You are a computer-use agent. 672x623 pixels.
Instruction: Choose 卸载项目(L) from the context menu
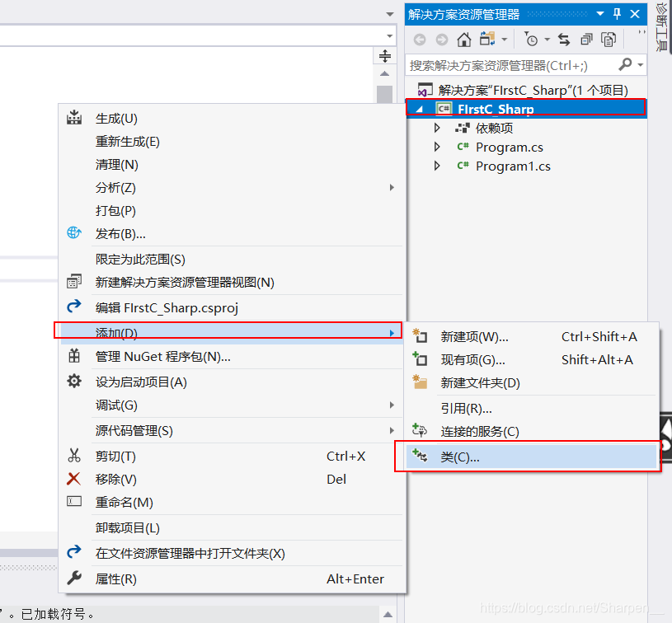point(232,527)
